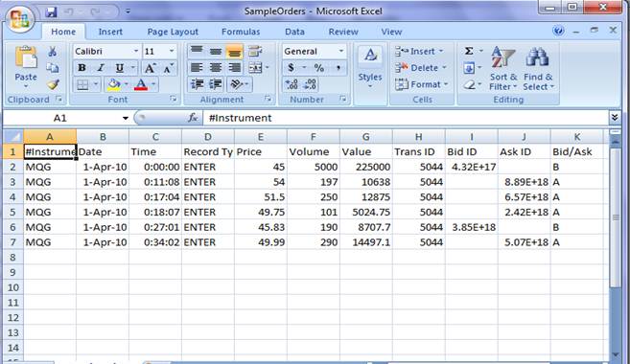Screen dimensions: 630x364
Task: Toggle Bold formatting
Action: pyautogui.click(x=82, y=68)
